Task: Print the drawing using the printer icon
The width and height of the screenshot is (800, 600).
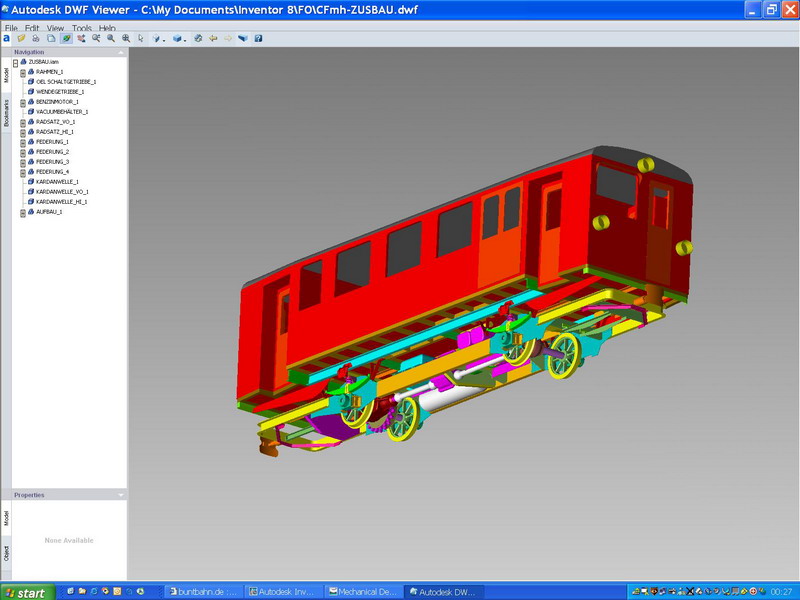Action: click(36, 38)
